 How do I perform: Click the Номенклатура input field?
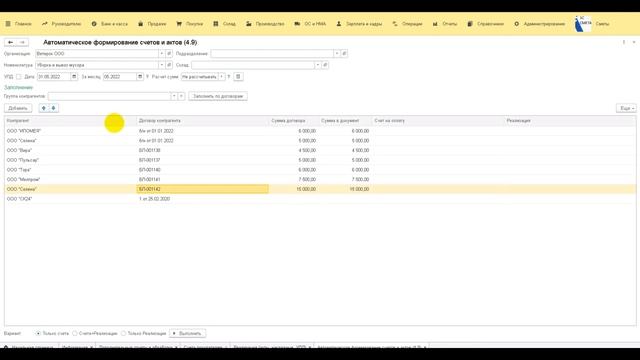coord(97,65)
